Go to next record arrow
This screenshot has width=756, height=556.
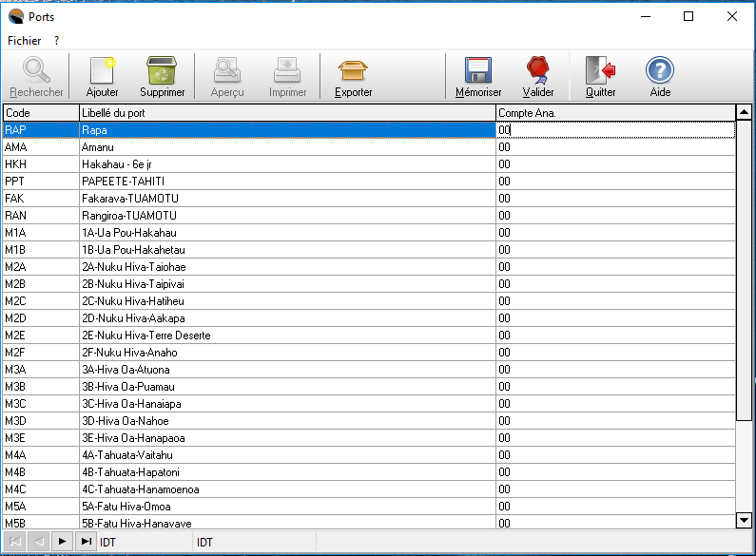tap(62, 541)
